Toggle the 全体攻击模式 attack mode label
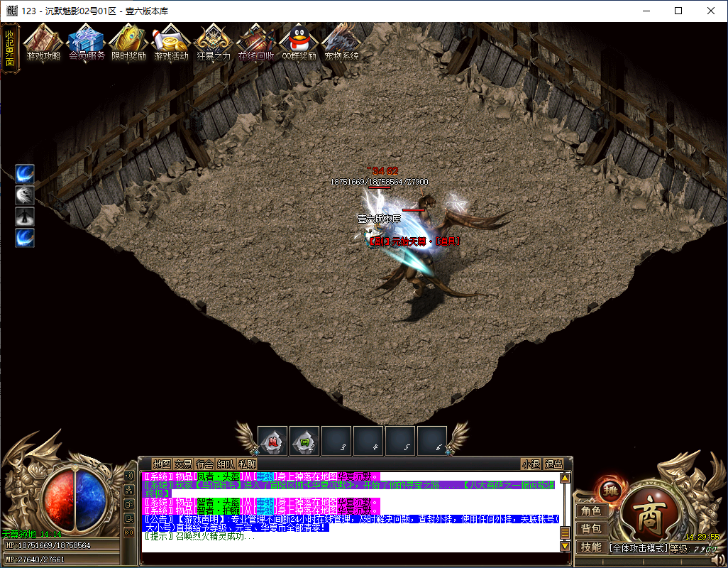This screenshot has width=728, height=568. (639, 549)
